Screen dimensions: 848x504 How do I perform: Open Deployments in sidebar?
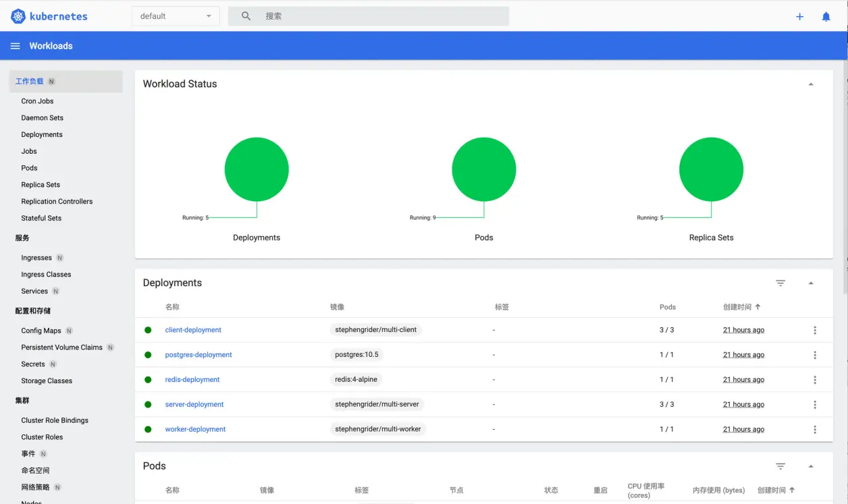pyautogui.click(x=42, y=135)
